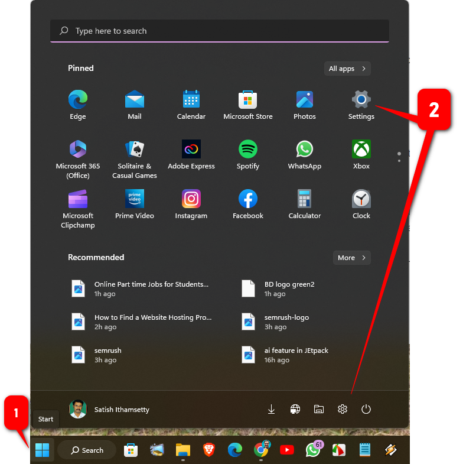Launch Prime Video
Screen dimensions: 476x464
[x=135, y=205]
